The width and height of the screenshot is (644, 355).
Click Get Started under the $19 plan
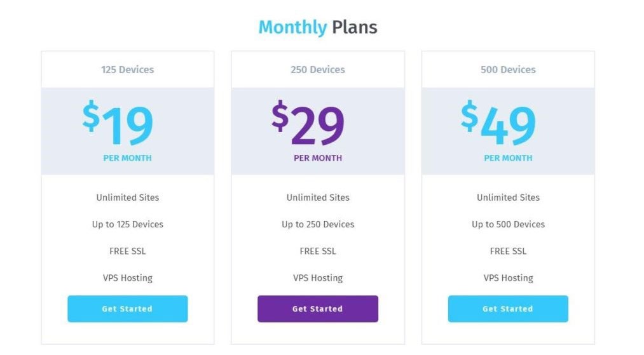127,309
